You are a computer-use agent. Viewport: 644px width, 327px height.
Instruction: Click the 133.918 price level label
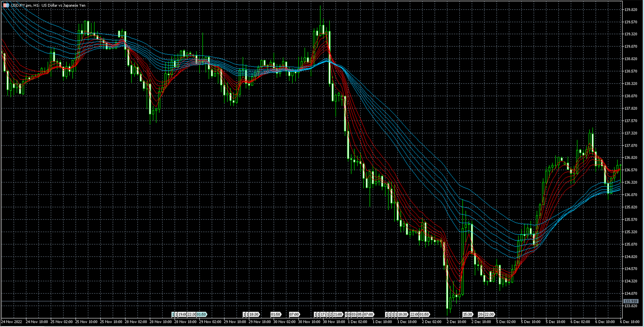click(x=630, y=301)
